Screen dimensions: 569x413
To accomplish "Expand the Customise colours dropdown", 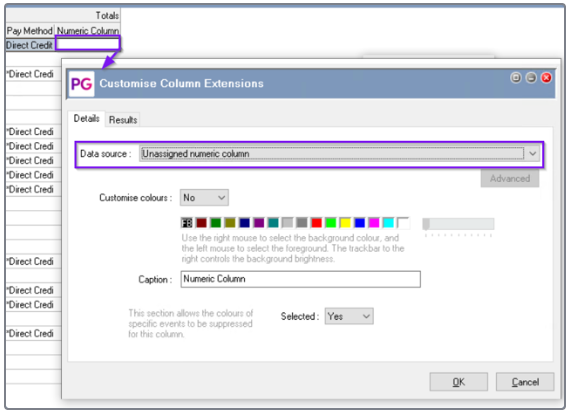I will 204,198.
